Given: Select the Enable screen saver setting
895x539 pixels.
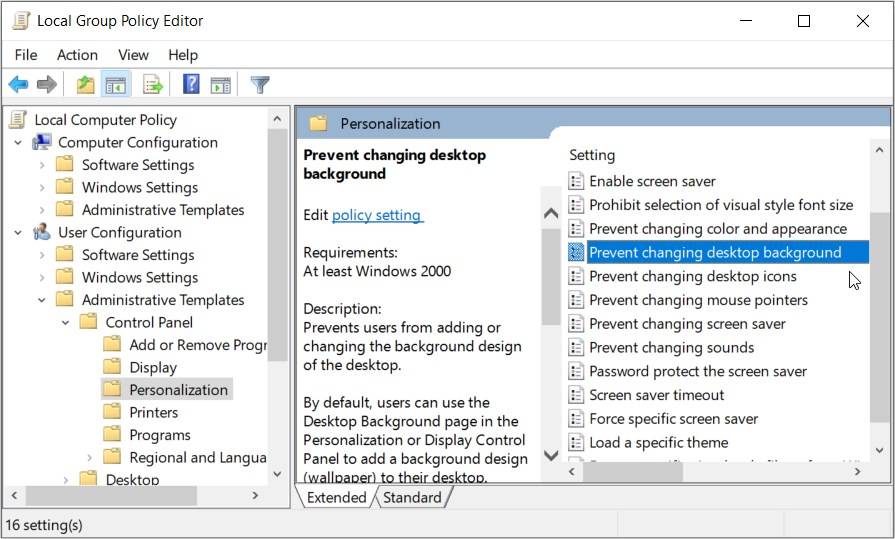Looking at the screenshot, I should pyautogui.click(x=652, y=181).
